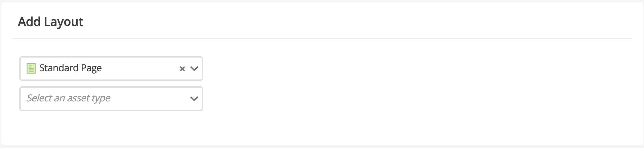Remove Standard Page using the x icon
The height and width of the screenshot is (148, 644).
(x=182, y=69)
